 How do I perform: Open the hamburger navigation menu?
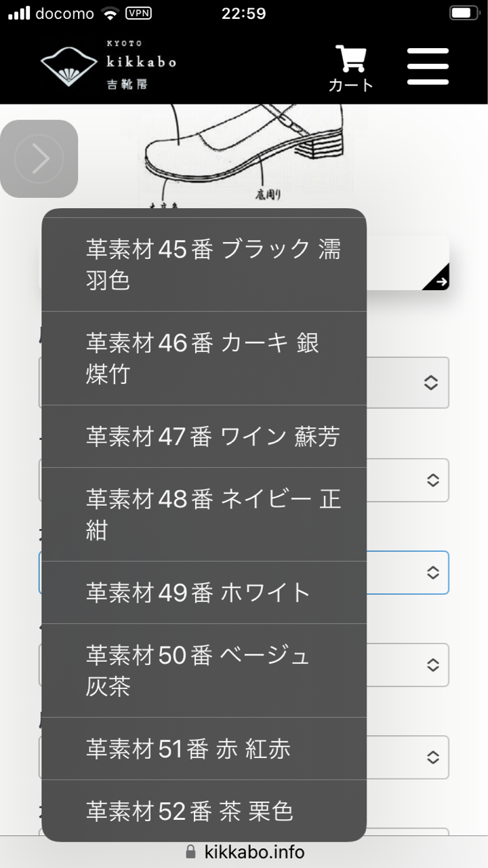[428, 66]
